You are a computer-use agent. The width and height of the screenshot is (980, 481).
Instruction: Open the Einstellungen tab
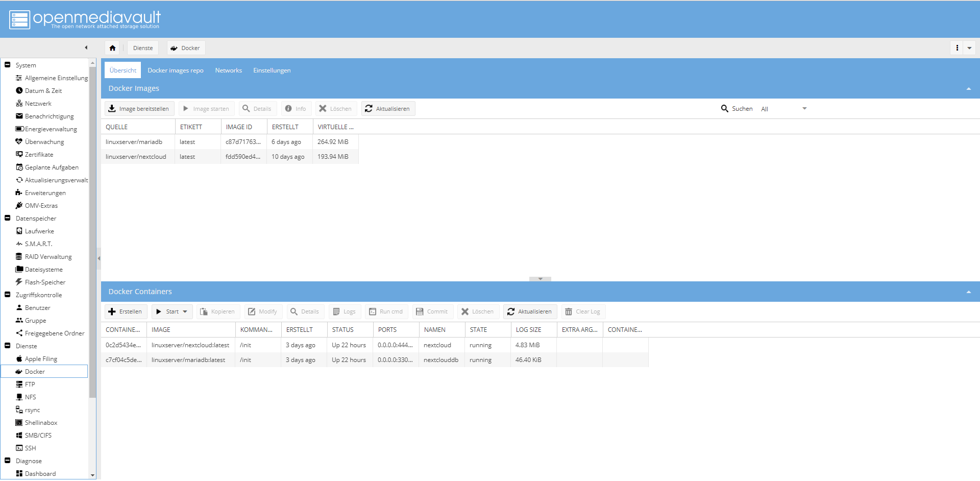coord(272,70)
